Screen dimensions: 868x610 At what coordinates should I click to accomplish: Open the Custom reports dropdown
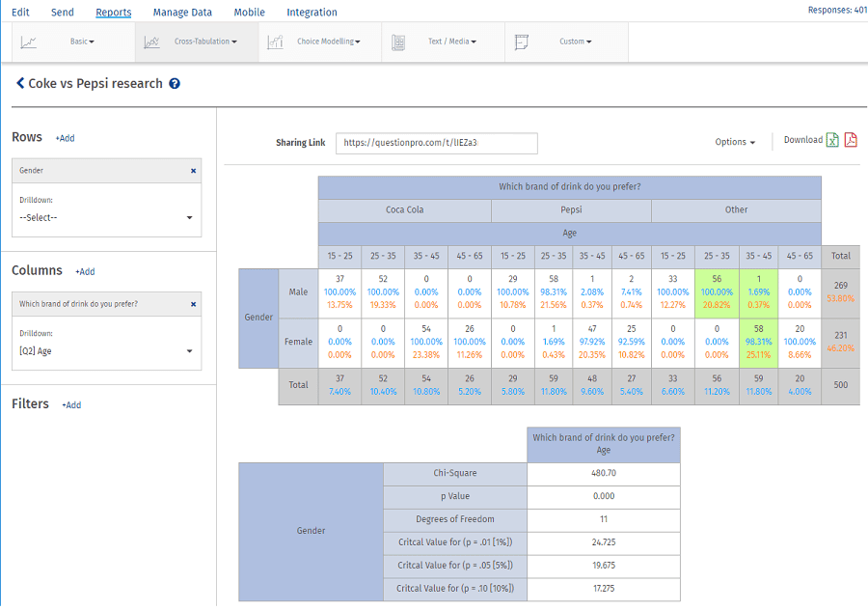(x=575, y=42)
